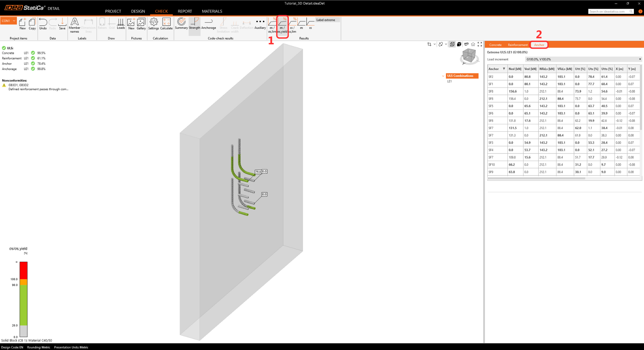
Task: Copy the current project item
Action: pos(32,24)
